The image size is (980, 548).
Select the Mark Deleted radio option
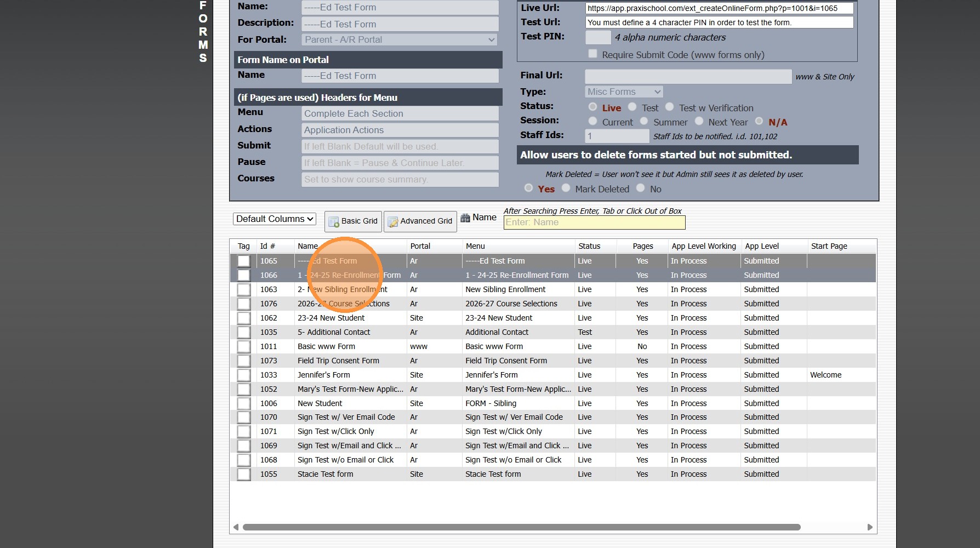pos(566,188)
